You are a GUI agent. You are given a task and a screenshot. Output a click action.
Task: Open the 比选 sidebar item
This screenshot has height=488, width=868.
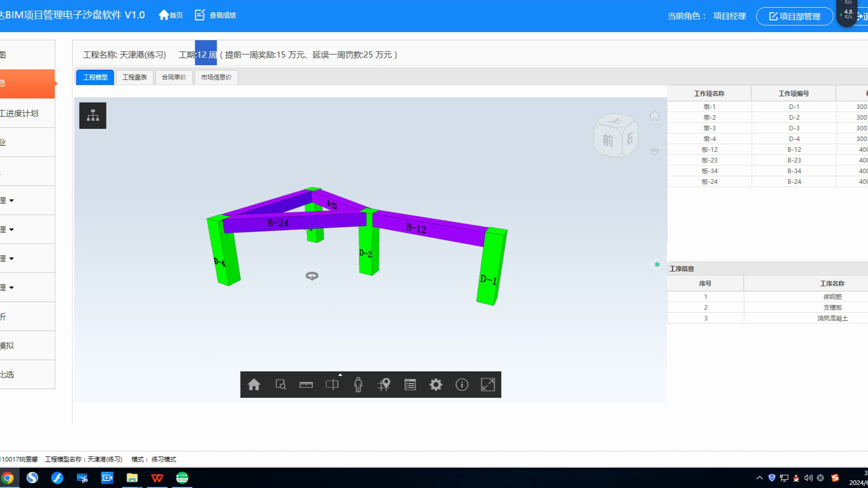(28, 374)
